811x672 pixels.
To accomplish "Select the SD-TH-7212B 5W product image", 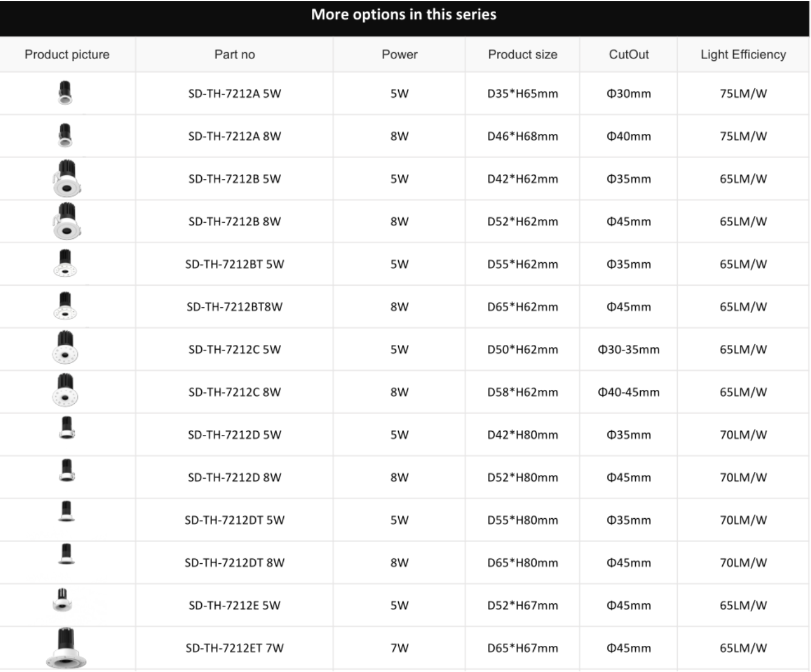I will pyautogui.click(x=66, y=178).
